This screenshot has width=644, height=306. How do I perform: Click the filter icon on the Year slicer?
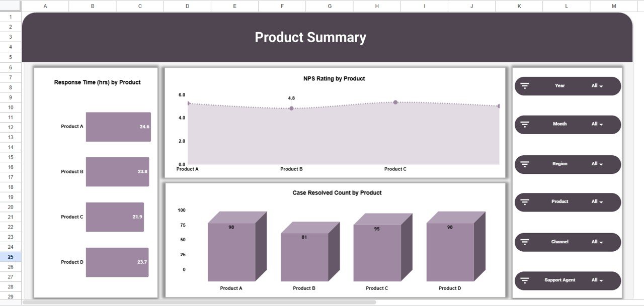(525, 85)
